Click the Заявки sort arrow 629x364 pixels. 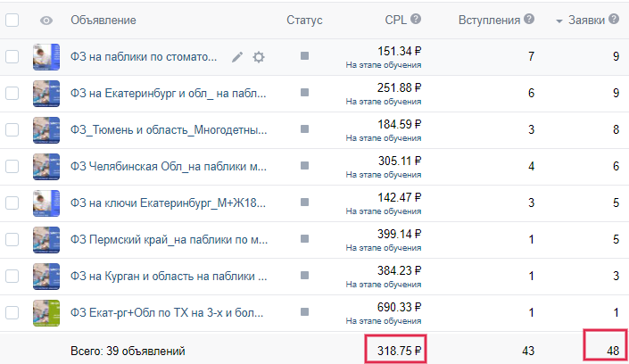coord(559,21)
